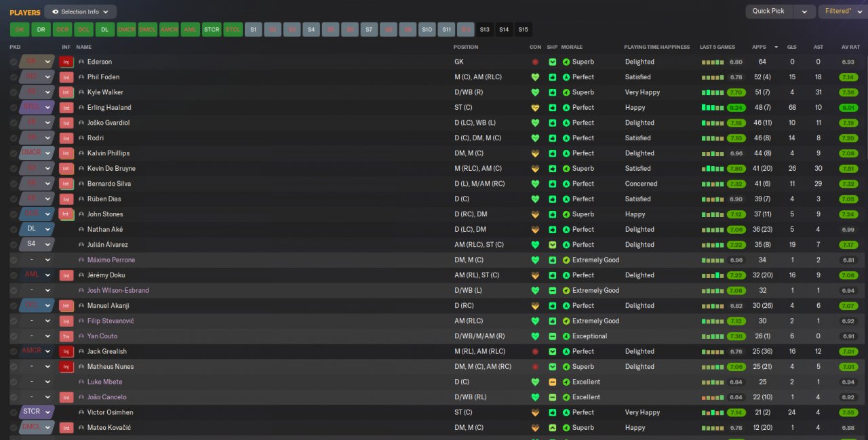
Task: Tick the selection checkbox for Nathan Aké
Action: point(14,230)
